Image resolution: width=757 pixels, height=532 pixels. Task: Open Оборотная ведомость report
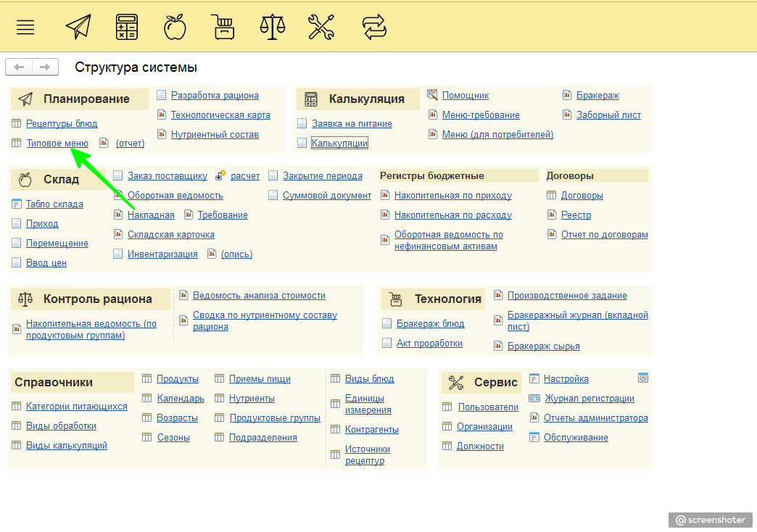[x=175, y=196]
